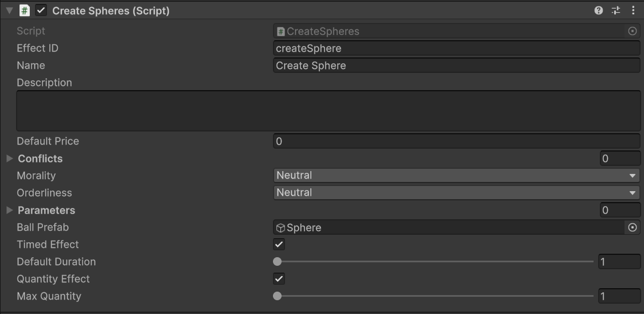Click the Conflicts array size field
The width and height of the screenshot is (644, 314).
(x=620, y=158)
